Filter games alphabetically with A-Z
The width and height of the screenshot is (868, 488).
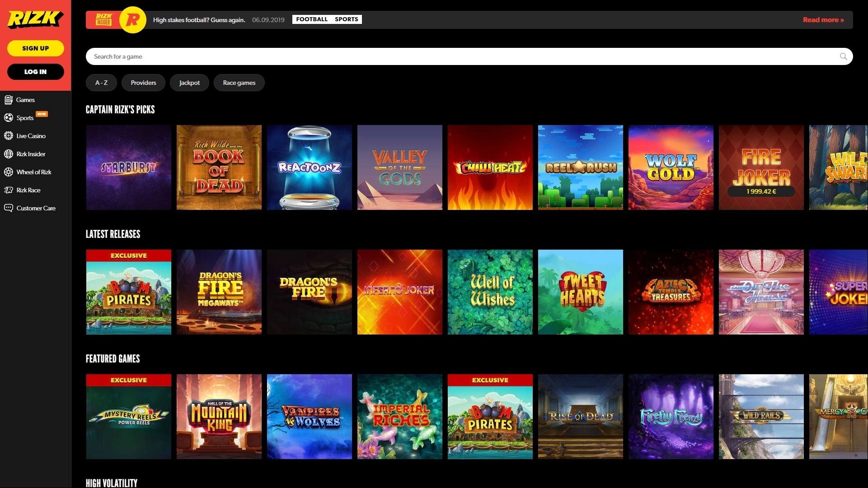[x=101, y=83]
